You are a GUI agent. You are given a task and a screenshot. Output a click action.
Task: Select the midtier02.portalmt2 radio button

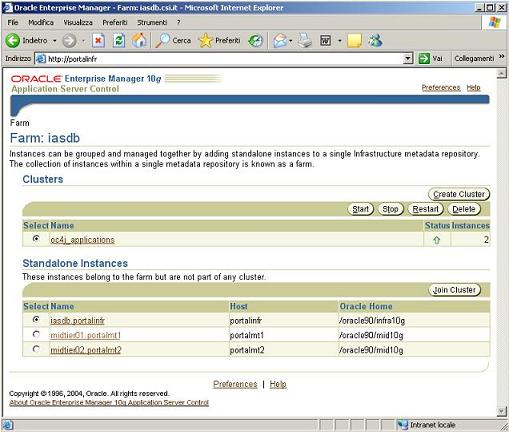pyautogui.click(x=36, y=349)
